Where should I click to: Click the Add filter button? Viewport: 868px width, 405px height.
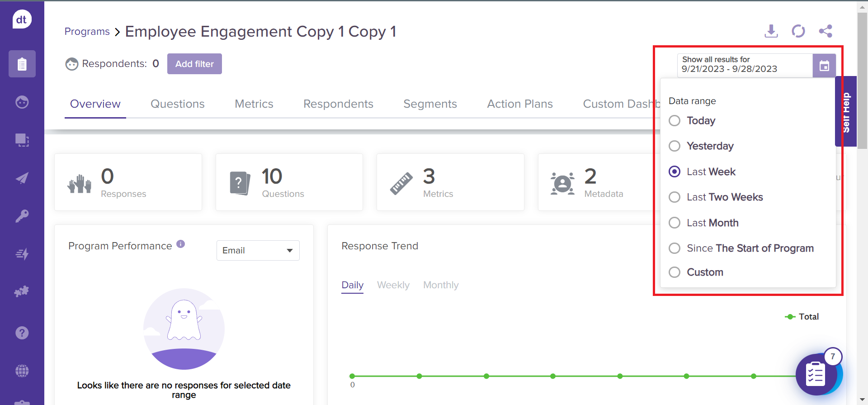pyautogui.click(x=194, y=64)
